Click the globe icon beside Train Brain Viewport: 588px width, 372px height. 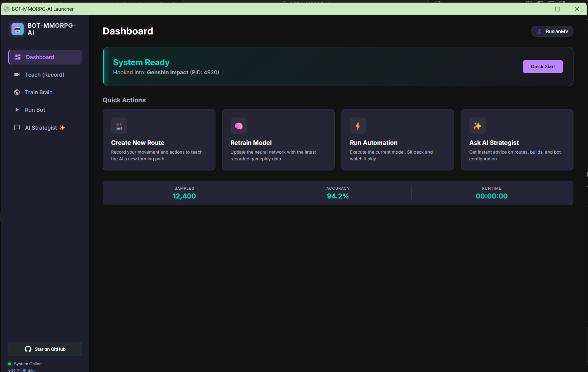point(17,92)
